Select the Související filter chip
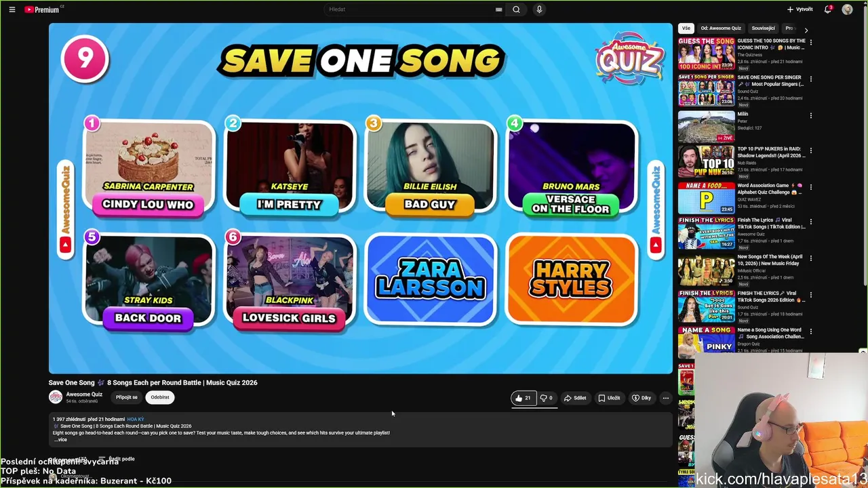868x488 pixels. 764,28
